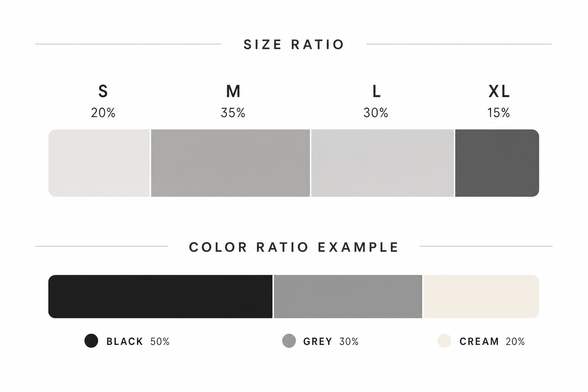Click the M size label

coord(233,91)
